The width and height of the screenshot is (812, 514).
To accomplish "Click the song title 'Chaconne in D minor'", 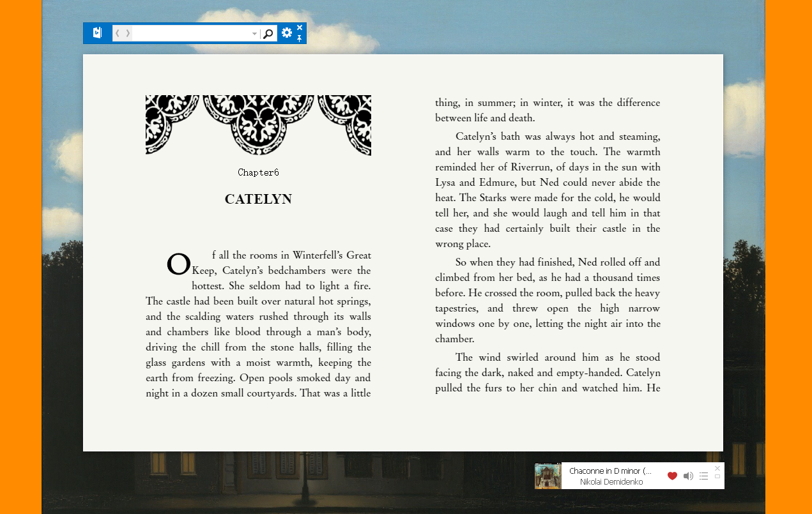I will tap(610, 471).
